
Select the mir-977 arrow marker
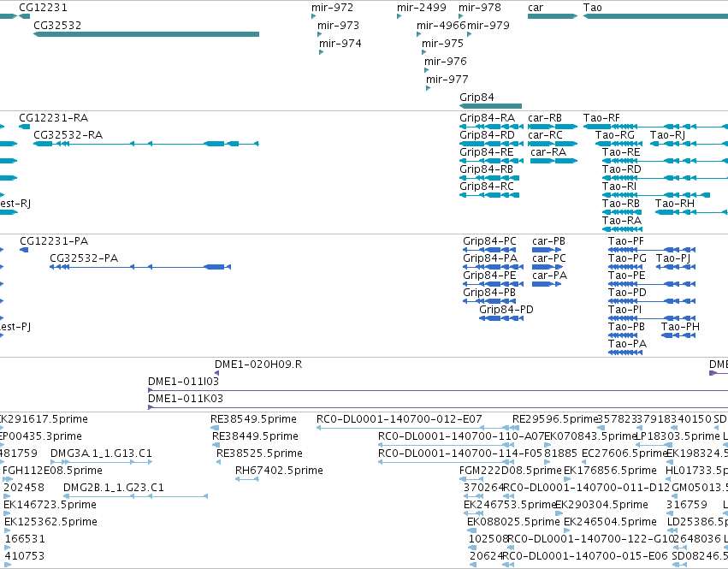point(428,88)
